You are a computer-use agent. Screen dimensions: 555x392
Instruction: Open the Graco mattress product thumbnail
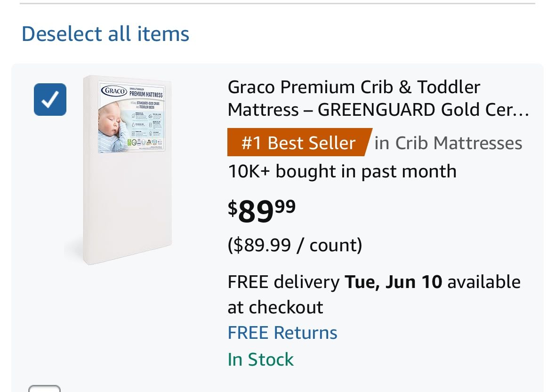pos(128,169)
